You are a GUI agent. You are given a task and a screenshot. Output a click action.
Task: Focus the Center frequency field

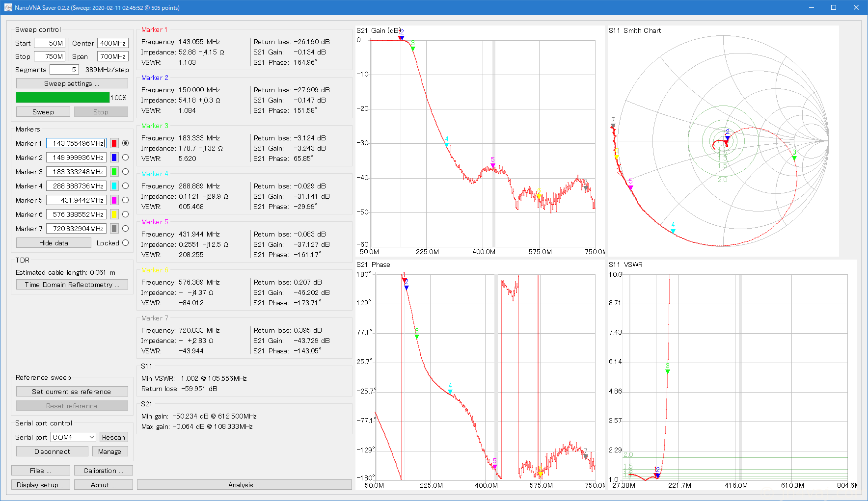pos(113,43)
